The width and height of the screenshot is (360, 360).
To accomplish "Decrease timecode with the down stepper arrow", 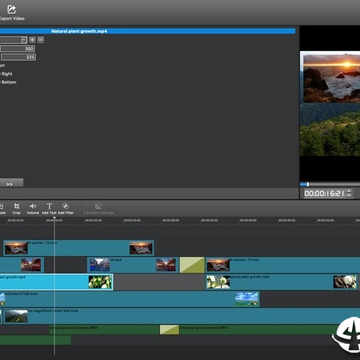I will 349,195.
